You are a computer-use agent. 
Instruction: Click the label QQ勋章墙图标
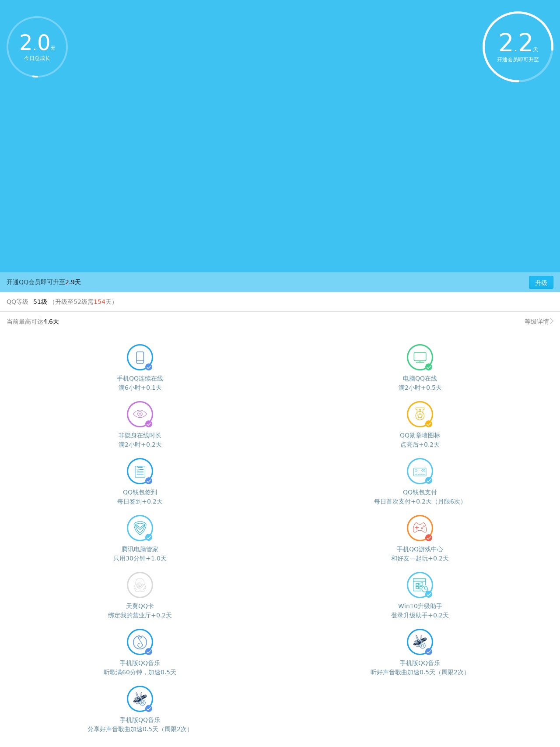(x=420, y=435)
